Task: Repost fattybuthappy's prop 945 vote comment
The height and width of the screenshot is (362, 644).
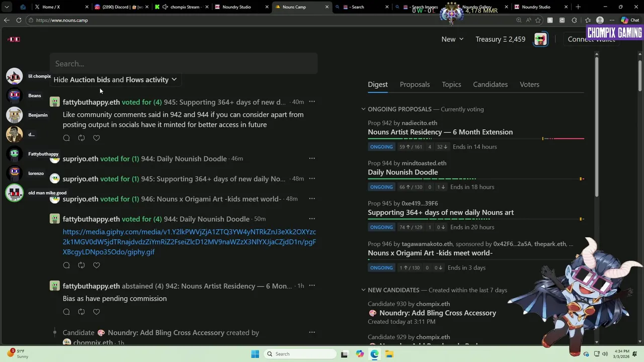Action: [x=82, y=138]
